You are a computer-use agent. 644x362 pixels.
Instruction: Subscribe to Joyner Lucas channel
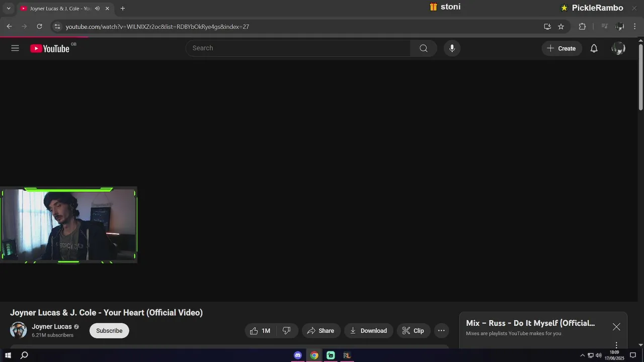(109, 331)
